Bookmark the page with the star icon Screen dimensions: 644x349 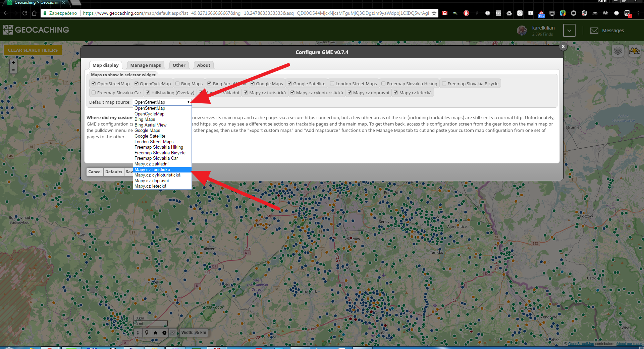434,13
